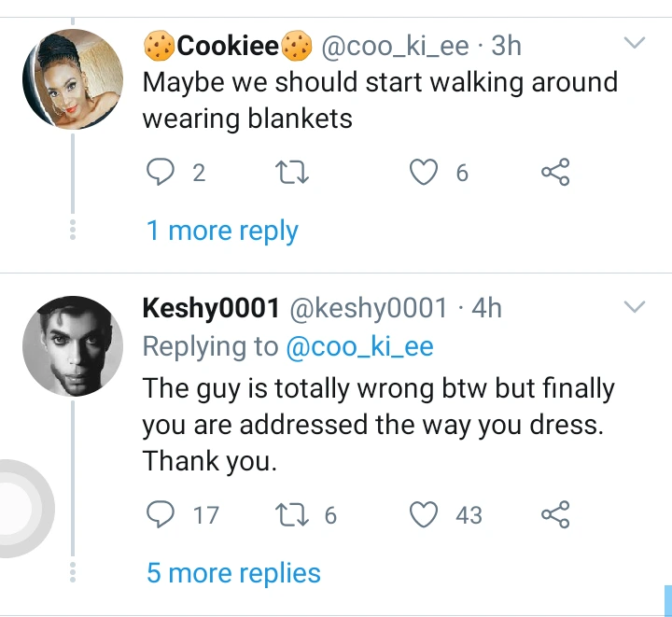Share Cookiee's tweet via share icon
The width and height of the screenshot is (672, 617).
tap(554, 173)
